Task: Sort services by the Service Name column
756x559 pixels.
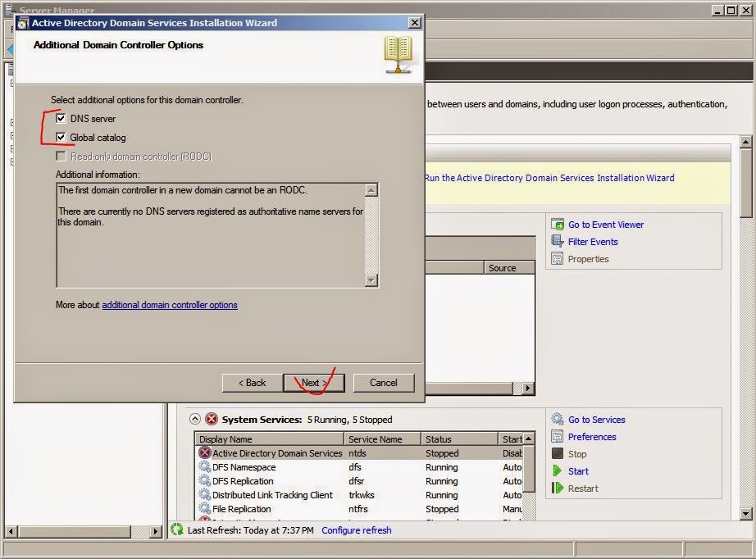Action: coord(382,439)
